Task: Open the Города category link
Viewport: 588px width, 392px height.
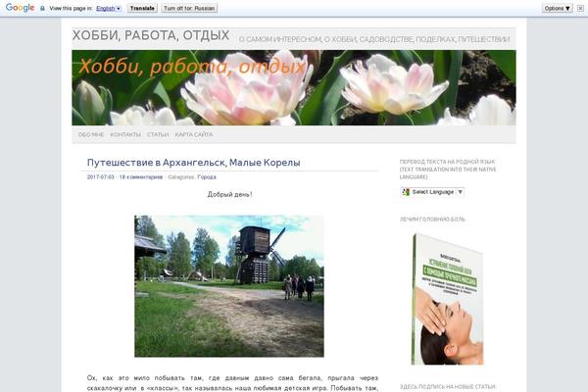Action: 207,177
